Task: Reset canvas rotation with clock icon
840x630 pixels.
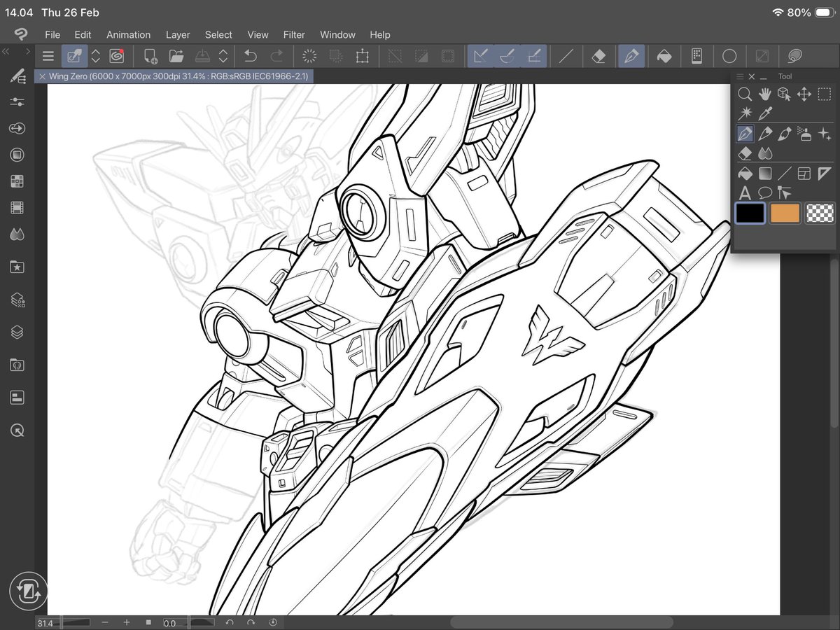Action: click(273, 622)
